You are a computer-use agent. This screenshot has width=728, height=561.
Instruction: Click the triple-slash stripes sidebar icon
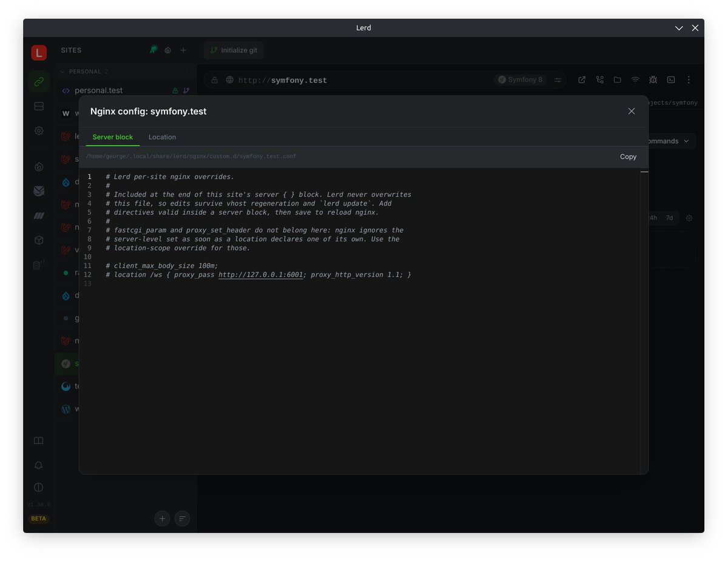(x=39, y=216)
